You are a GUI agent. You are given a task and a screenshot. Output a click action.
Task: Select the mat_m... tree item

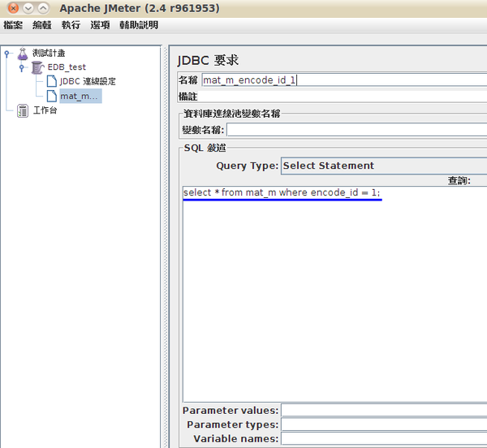pos(80,96)
